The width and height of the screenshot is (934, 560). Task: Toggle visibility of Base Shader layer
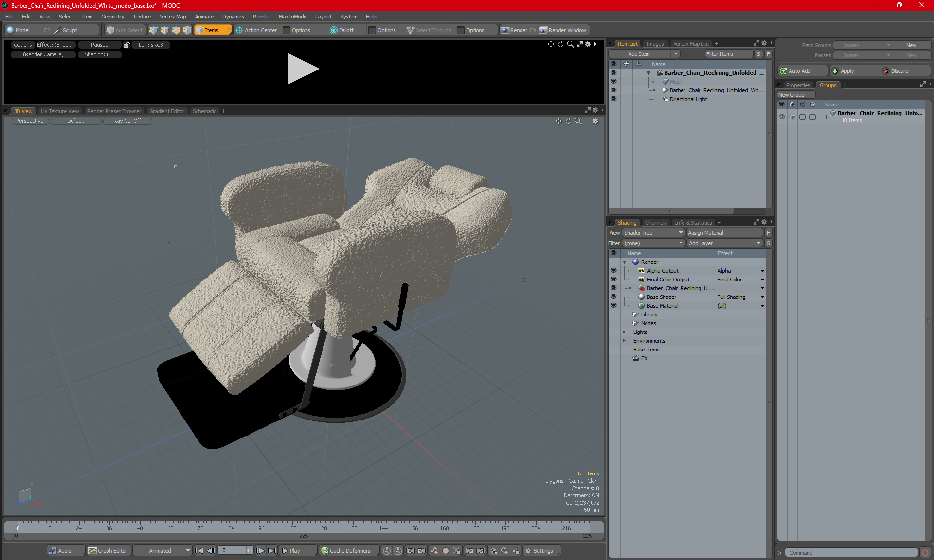point(613,297)
